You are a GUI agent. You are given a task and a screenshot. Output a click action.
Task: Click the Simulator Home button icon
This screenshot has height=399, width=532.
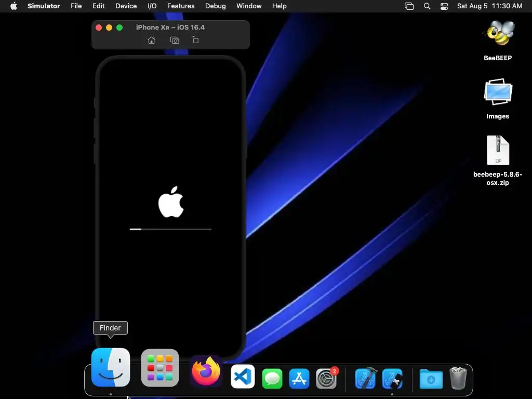pyautogui.click(x=151, y=41)
